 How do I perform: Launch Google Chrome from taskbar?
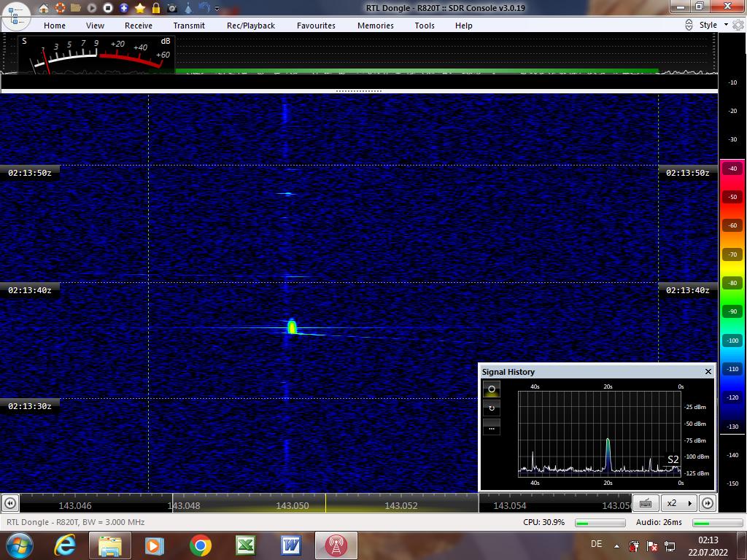click(201, 545)
